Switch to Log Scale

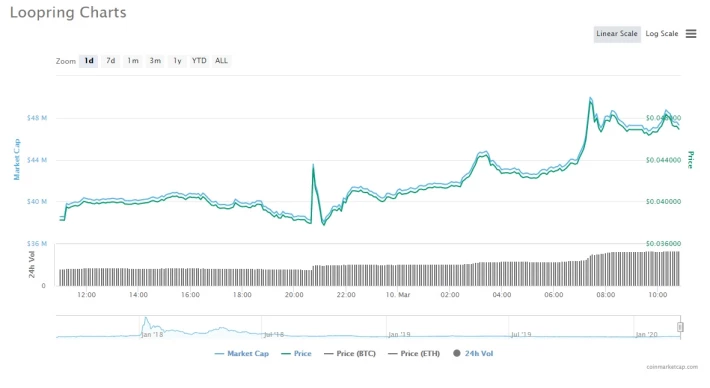tap(662, 34)
